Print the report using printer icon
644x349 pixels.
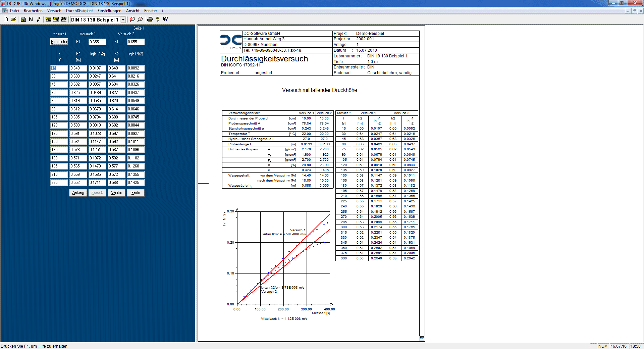150,19
